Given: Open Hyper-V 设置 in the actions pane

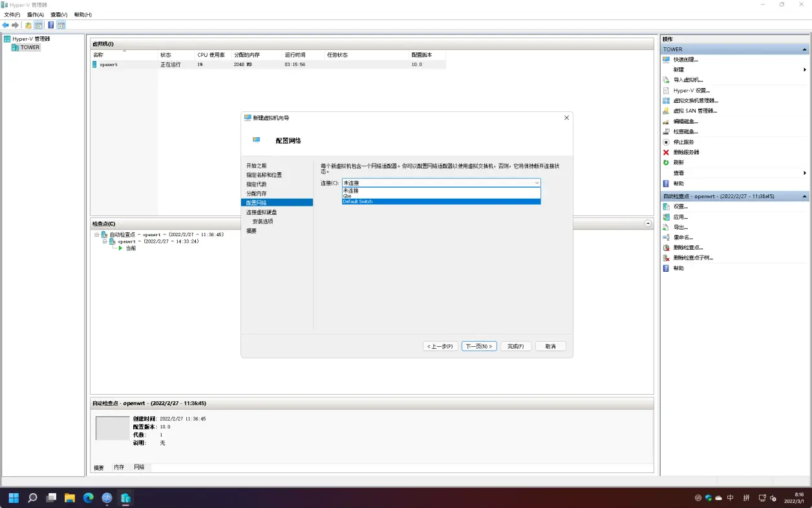Looking at the screenshot, I should click(x=691, y=91).
